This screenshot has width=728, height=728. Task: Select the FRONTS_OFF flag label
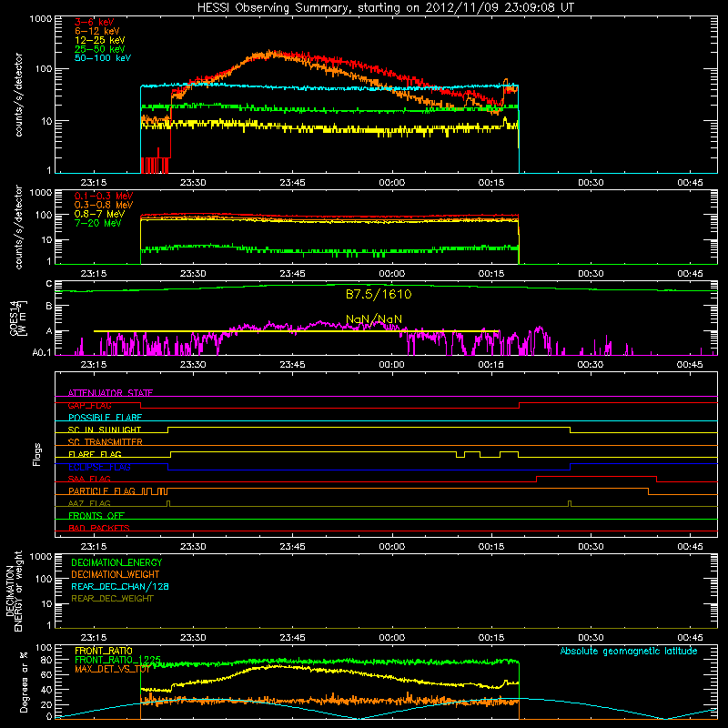click(x=96, y=515)
